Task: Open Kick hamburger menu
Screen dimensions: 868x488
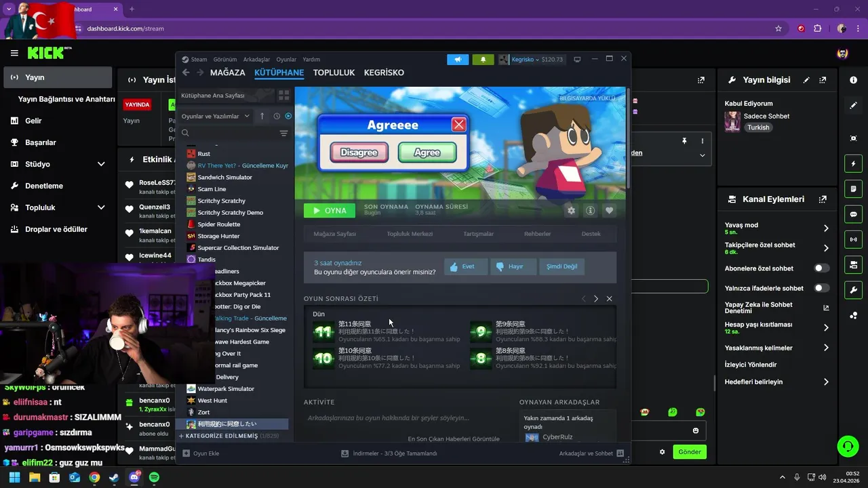Action: pos(14,53)
